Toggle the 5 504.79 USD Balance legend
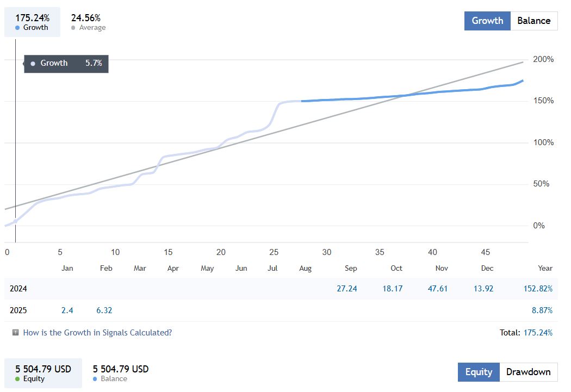The width and height of the screenshot is (571, 392). click(120, 373)
